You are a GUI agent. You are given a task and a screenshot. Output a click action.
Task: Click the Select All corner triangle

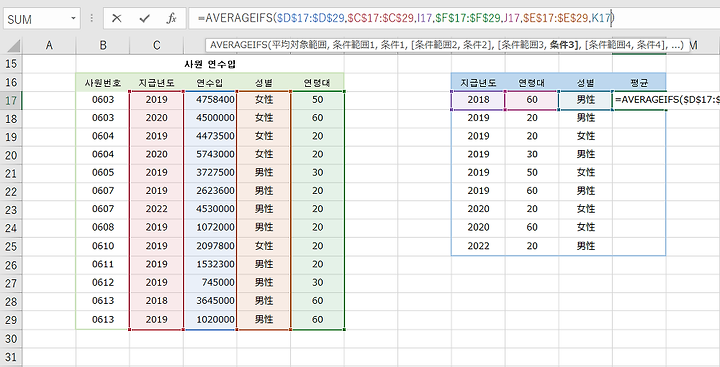(x=13, y=45)
